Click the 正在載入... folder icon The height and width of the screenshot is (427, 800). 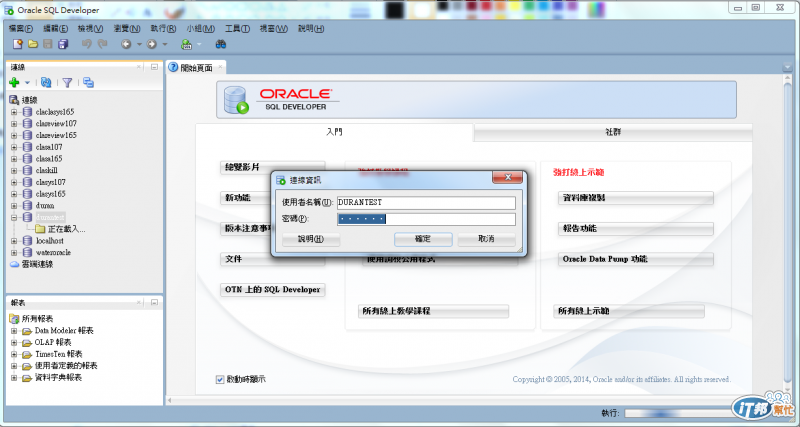(40, 229)
